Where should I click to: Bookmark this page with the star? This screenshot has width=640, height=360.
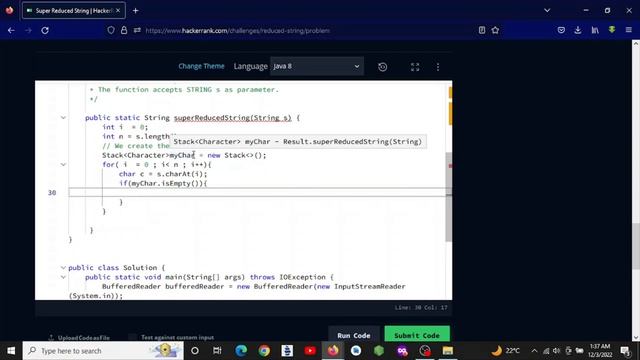496,30
